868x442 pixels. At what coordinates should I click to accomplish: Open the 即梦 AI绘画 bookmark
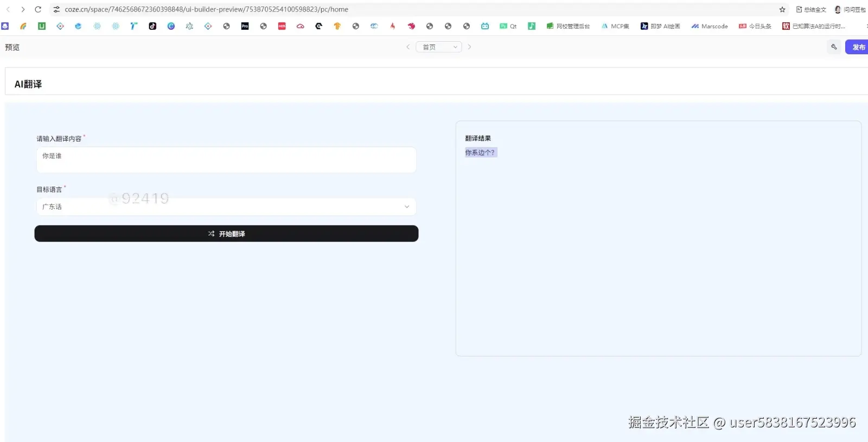pyautogui.click(x=660, y=26)
